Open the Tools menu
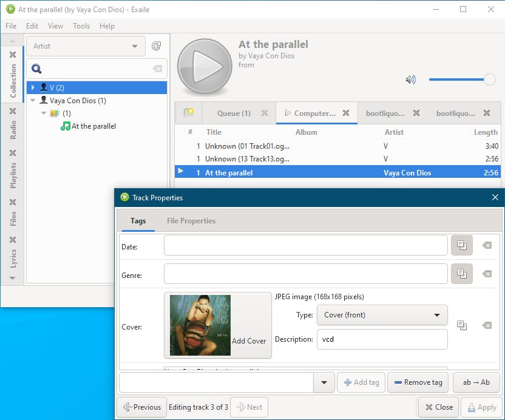 click(x=81, y=26)
